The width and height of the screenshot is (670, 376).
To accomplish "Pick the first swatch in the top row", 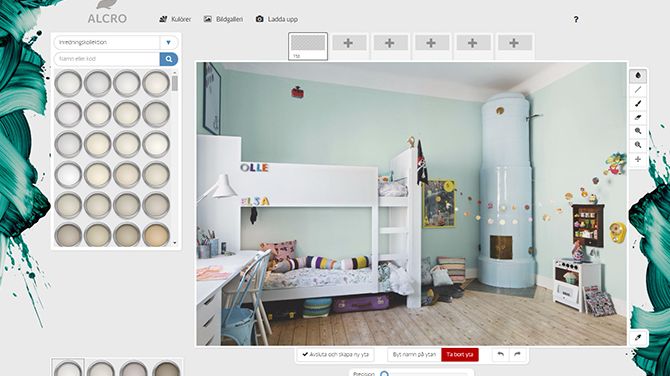I will [x=68, y=83].
